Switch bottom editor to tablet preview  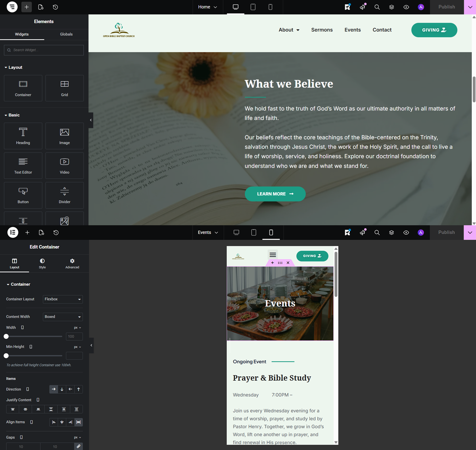pyautogui.click(x=254, y=232)
